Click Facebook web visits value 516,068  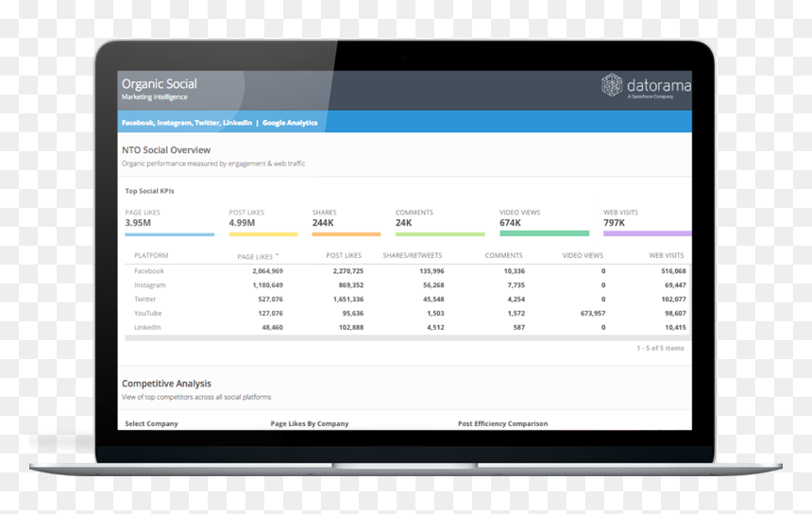click(673, 271)
